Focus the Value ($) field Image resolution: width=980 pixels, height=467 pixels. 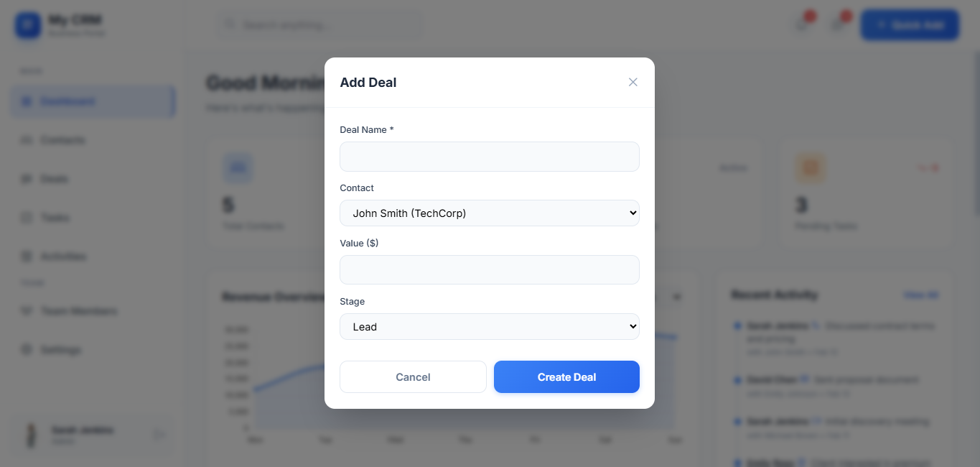click(489, 269)
